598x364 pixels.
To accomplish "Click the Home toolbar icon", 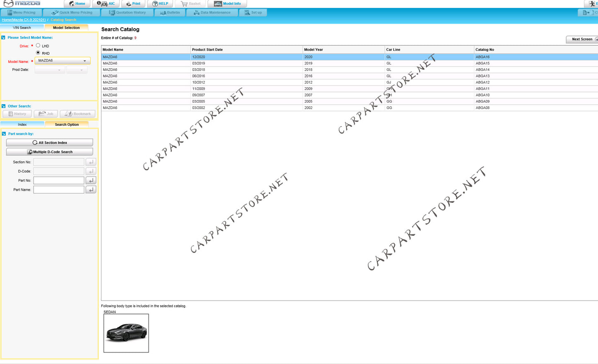I will pos(72,4).
